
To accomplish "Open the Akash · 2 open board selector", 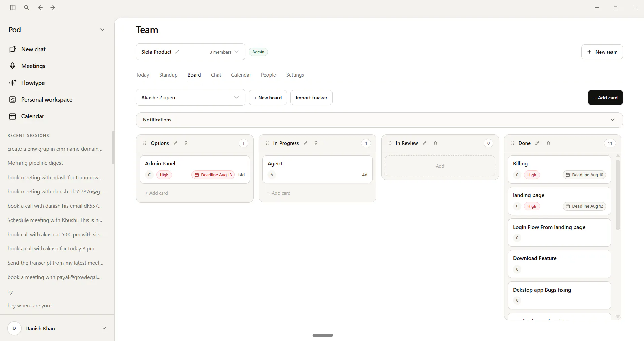I will point(190,97).
